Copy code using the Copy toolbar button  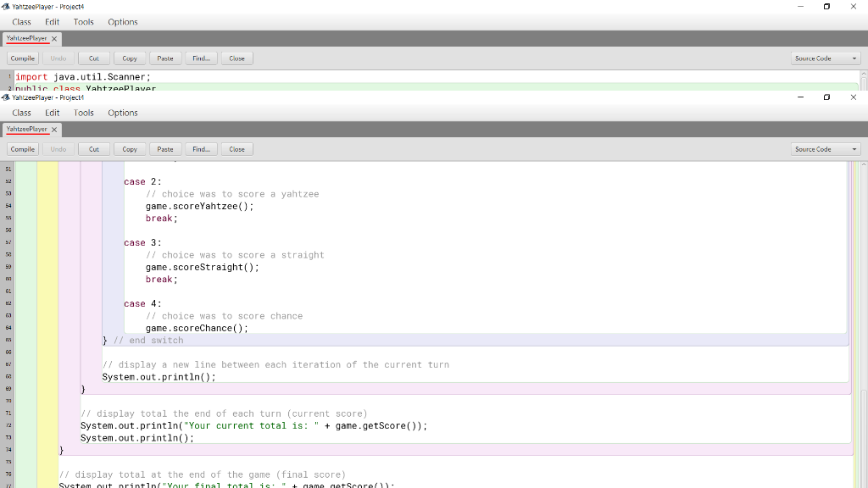coord(129,149)
